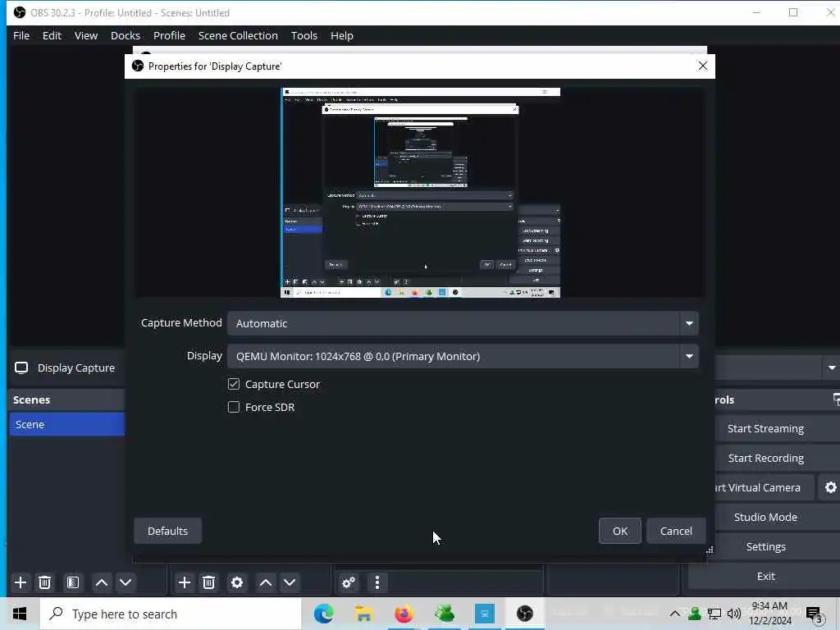Open OBS Settings from Controls

(765, 546)
